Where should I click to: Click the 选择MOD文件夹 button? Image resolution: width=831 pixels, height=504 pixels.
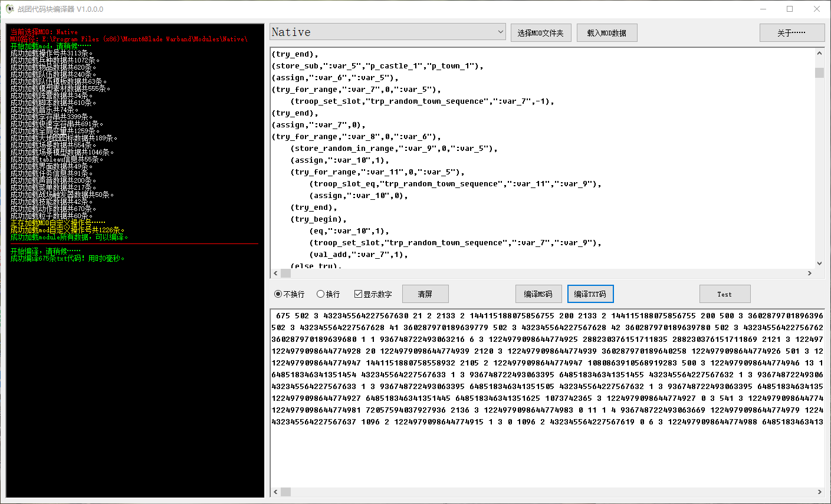tap(541, 33)
